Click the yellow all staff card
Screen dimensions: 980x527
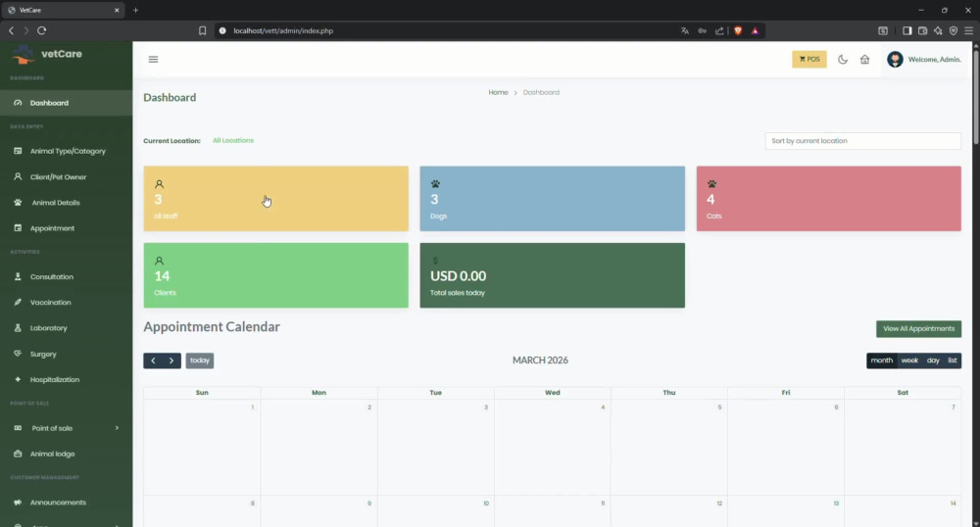pos(276,199)
